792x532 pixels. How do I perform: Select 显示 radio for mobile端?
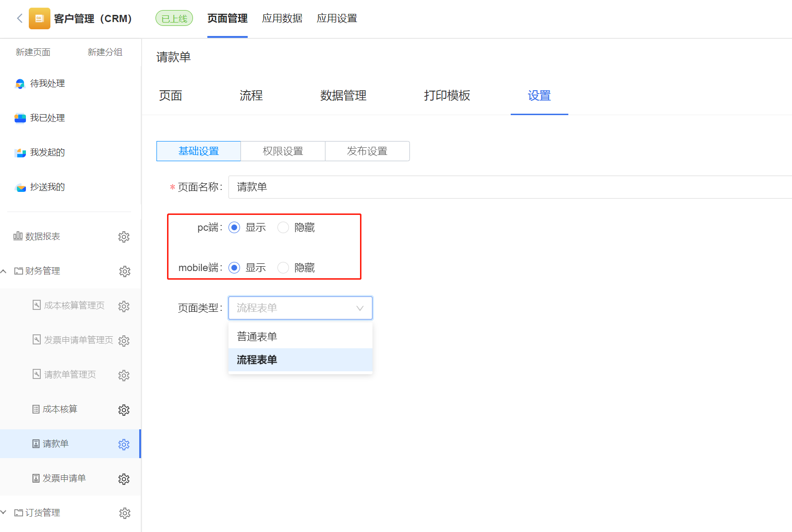click(234, 268)
